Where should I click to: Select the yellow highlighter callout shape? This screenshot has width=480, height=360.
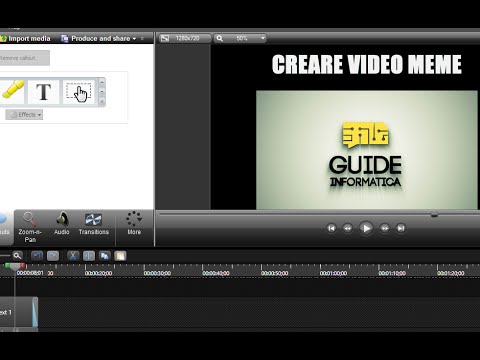click(x=13, y=91)
